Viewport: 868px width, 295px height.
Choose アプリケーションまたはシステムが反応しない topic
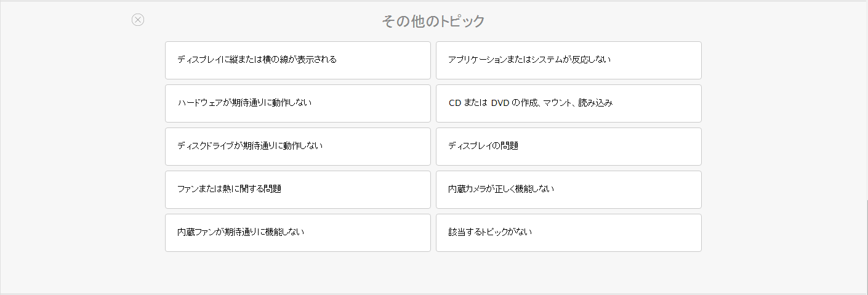coord(569,60)
